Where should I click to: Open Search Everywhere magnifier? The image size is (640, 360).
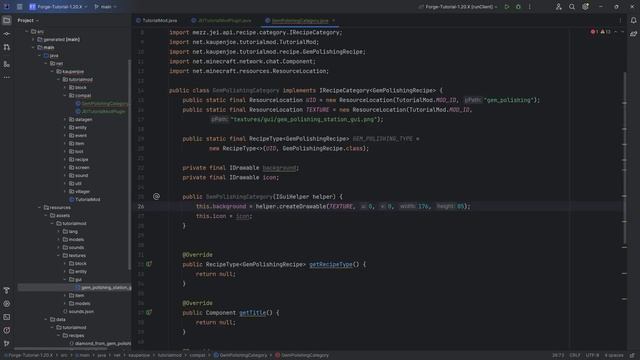click(572, 7)
